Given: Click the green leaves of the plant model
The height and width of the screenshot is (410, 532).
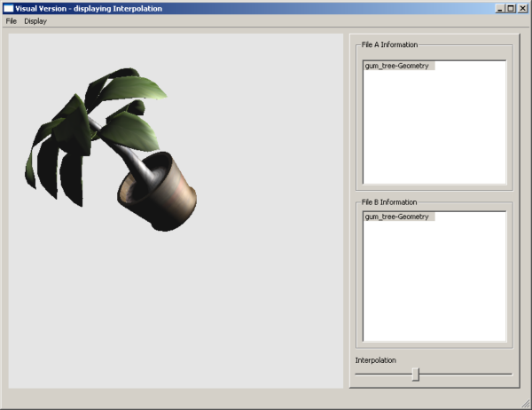Looking at the screenshot, I should 133,89.
